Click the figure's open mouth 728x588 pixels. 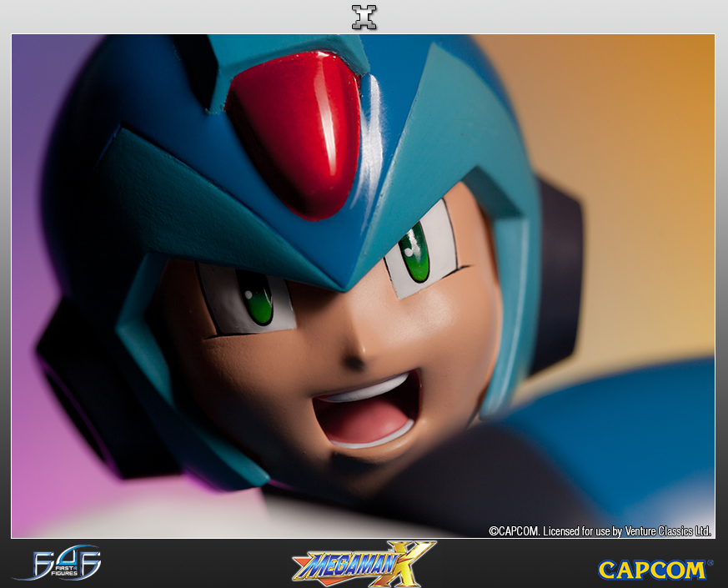click(x=366, y=411)
